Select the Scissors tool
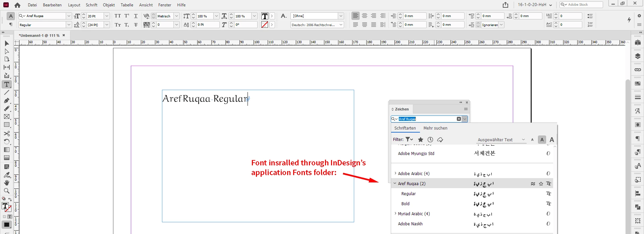This screenshot has width=644, height=234. [7, 134]
